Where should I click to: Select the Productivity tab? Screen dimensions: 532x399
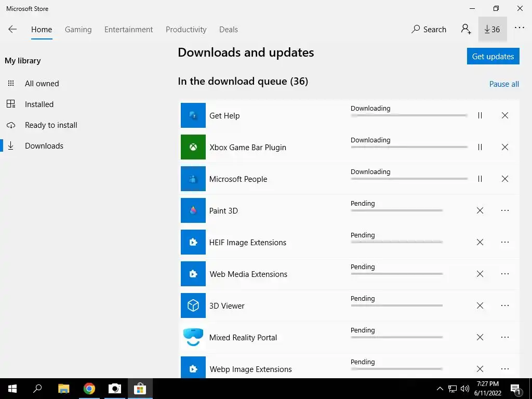pos(186,30)
